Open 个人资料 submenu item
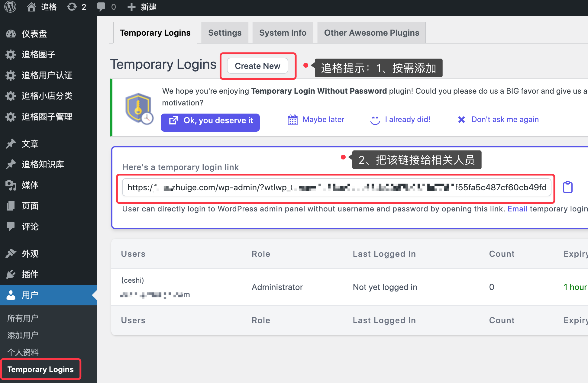 tap(23, 352)
